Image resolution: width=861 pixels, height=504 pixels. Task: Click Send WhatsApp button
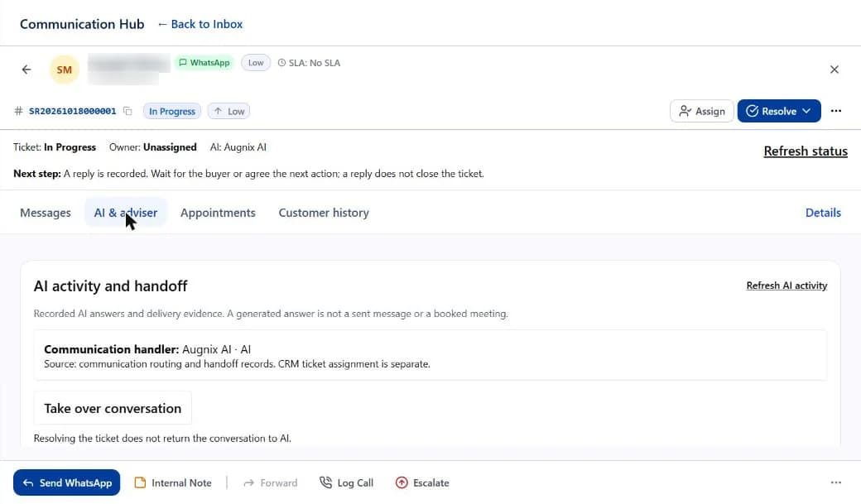66,482
